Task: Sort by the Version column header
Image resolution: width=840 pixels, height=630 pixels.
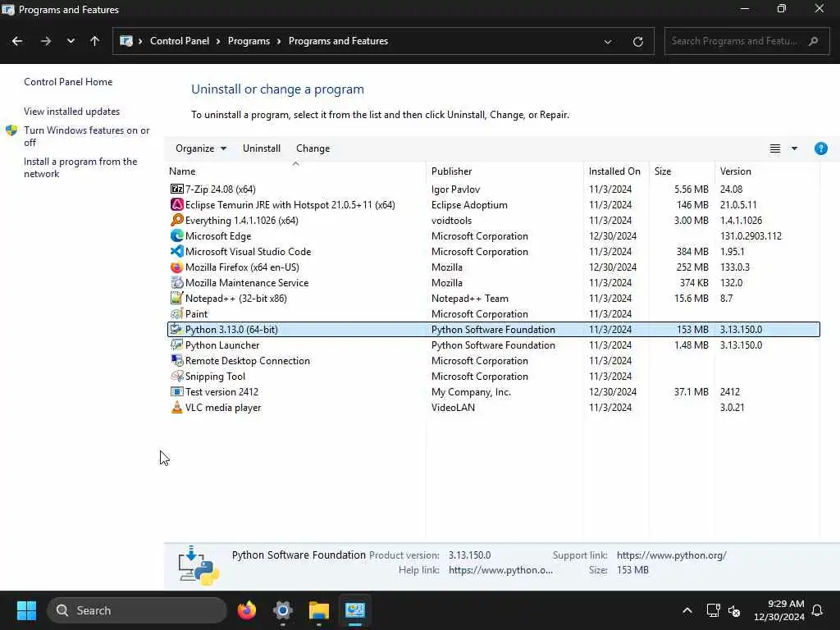Action: click(767, 171)
